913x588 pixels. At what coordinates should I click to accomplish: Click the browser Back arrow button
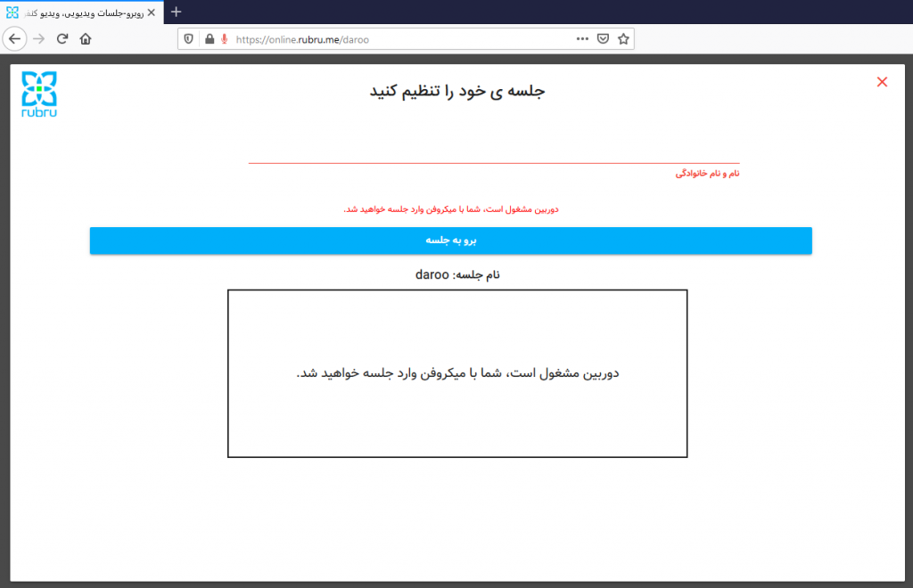point(14,39)
